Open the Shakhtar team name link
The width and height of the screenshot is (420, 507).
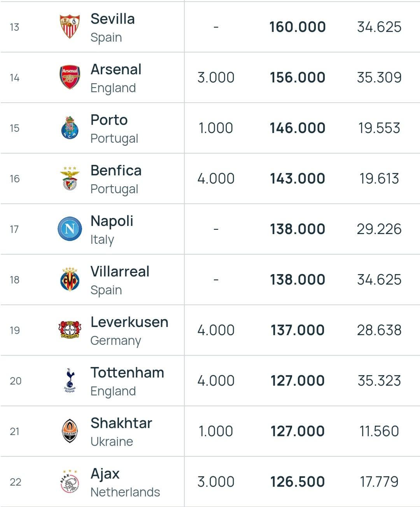121,423
